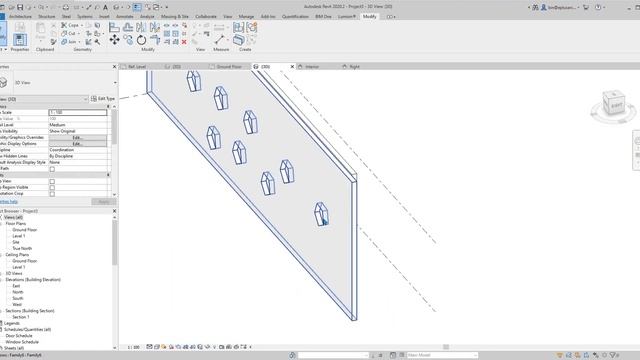Click the Print icon in quick access toolbar

click(x=66, y=7)
